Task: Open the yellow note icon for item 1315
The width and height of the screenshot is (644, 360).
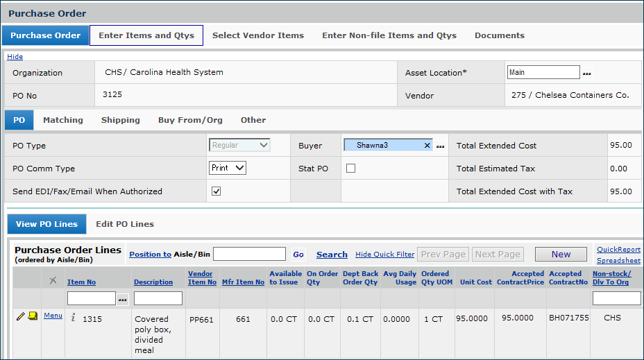Action: tap(33, 316)
